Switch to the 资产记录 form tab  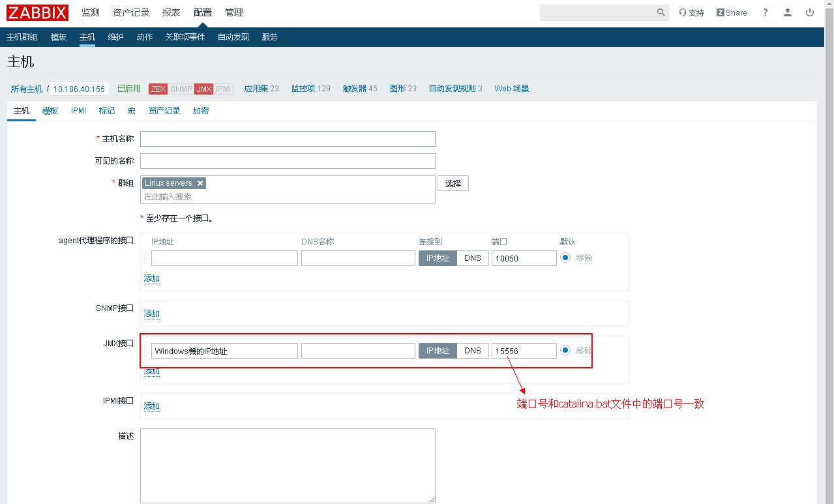(x=164, y=111)
